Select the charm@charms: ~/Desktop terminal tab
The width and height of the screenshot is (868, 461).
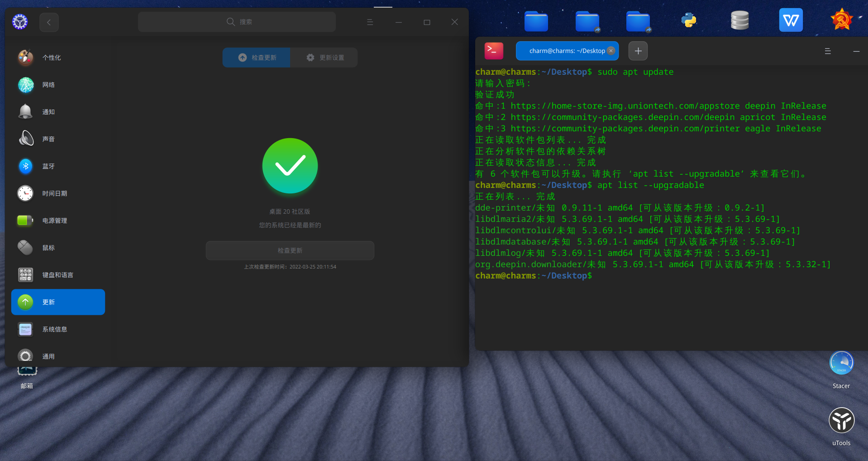(x=567, y=51)
